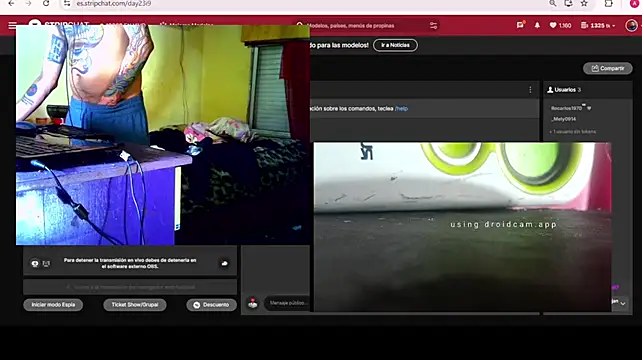Open messages icon with red notification dot
The image size is (642, 360).
tap(520, 25)
